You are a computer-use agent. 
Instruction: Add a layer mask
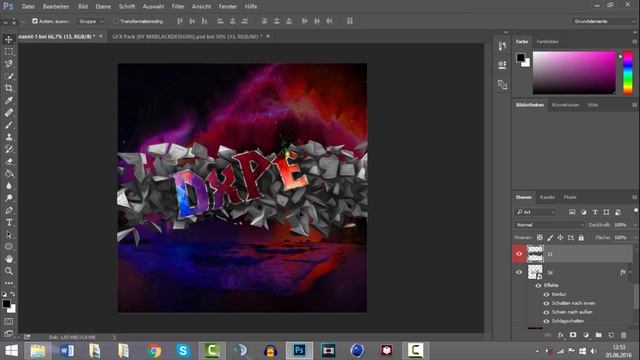573,335
